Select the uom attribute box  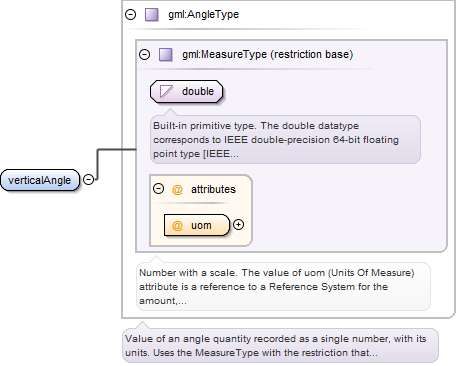pyautogui.click(x=197, y=225)
